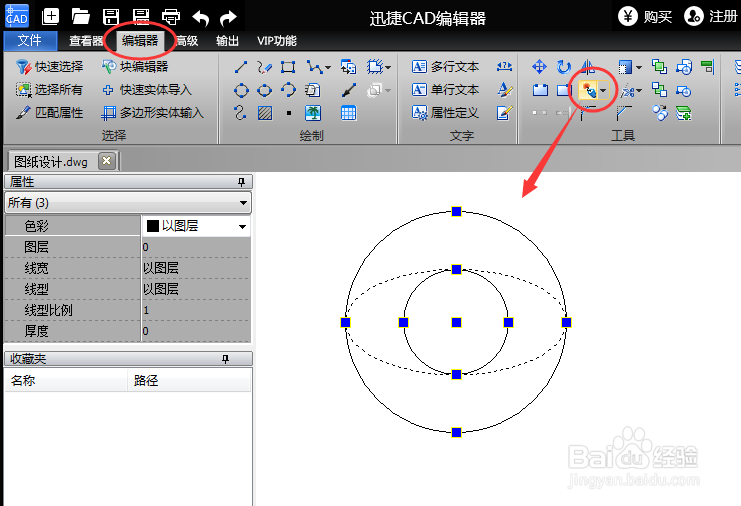This screenshot has height=506, width=741.
Task: Click the open folder icon
Action: [x=81, y=17]
